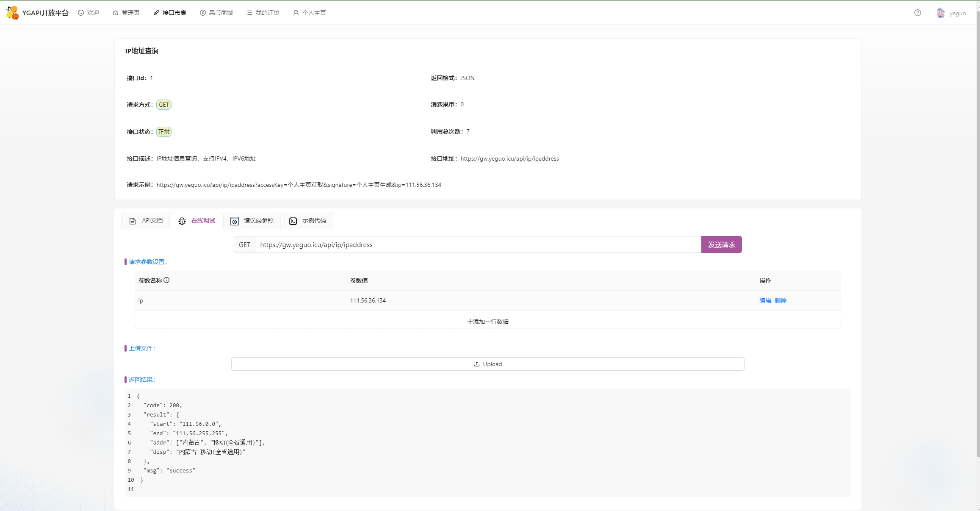Image resolution: width=980 pixels, height=511 pixels.
Task: Click the yeguo user avatar
Action: (940, 13)
